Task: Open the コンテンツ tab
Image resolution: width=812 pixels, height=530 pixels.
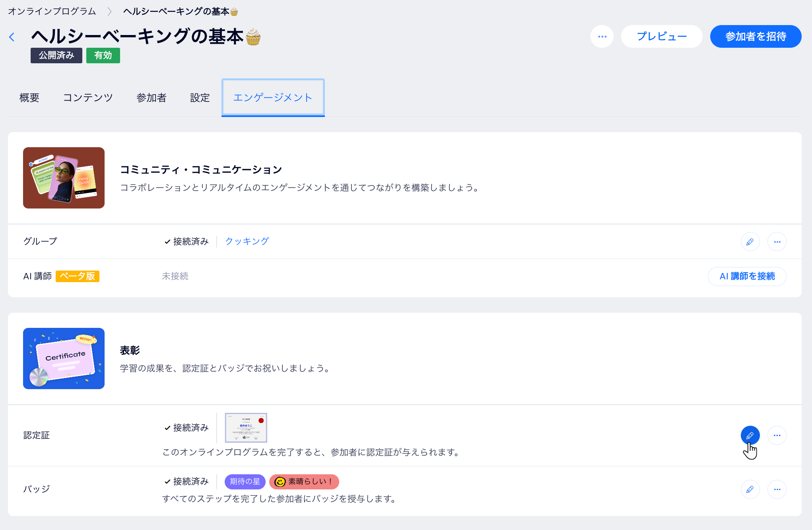Action: (x=88, y=97)
